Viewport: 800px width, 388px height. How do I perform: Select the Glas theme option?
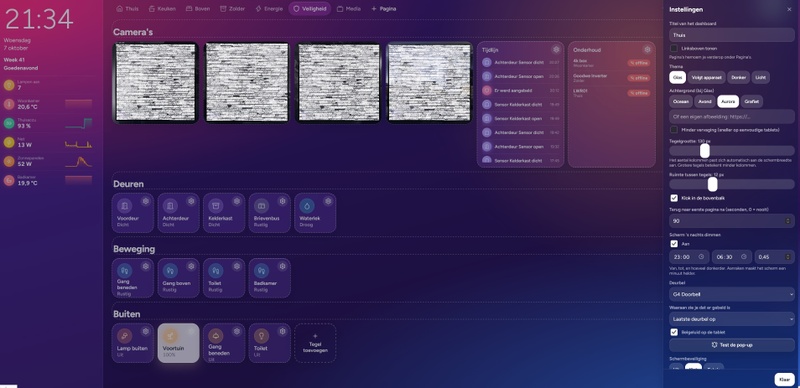[x=678, y=78]
